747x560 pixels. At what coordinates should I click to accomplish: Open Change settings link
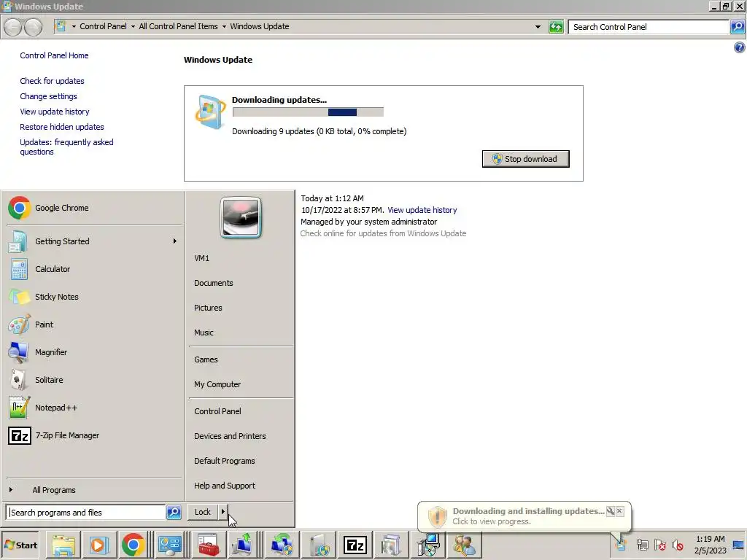[48, 96]
